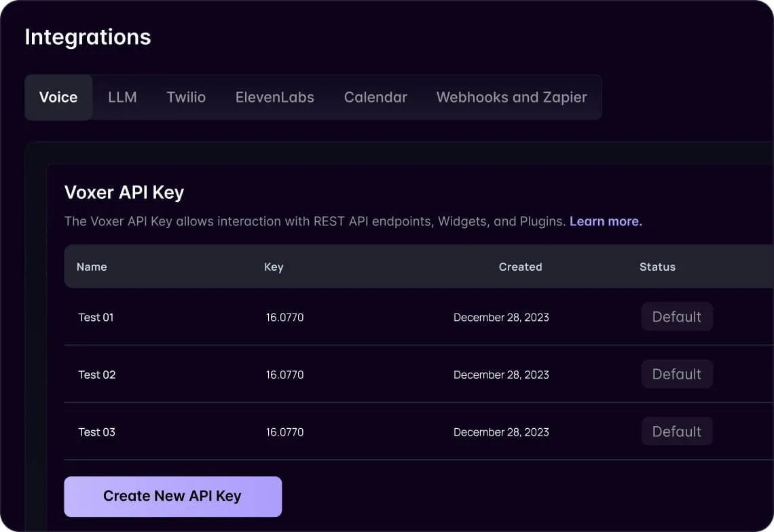Select the Test 03 API key row
This screenshot has height=532, width=774.
point(96,432)
